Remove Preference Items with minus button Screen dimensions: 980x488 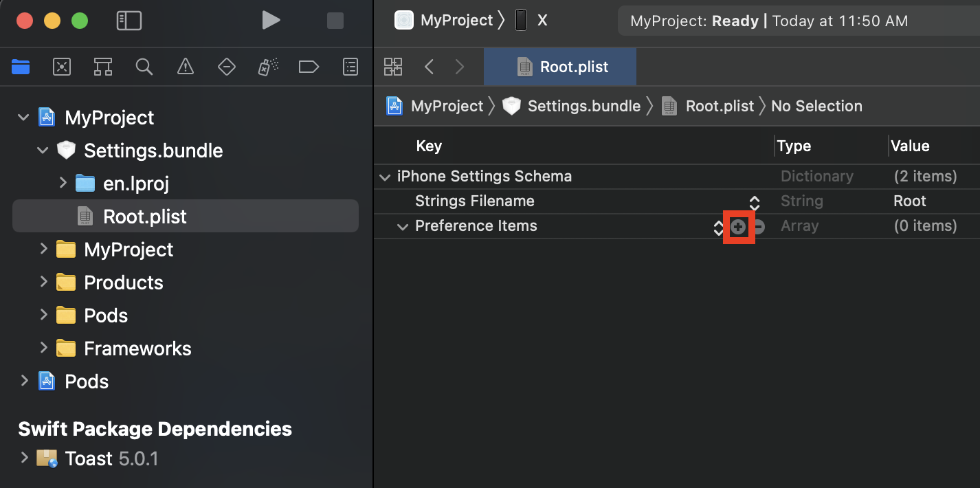coord(759,227)
